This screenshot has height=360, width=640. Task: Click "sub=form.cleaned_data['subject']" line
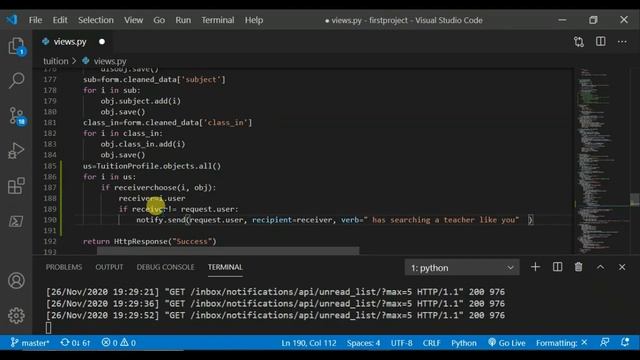(154, 79)
